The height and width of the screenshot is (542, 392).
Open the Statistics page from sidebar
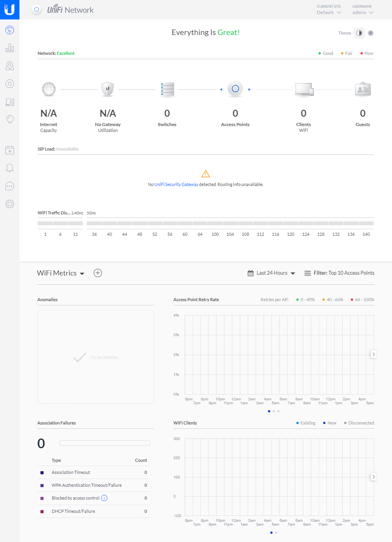pyautogui.click(x=10, y=48)
